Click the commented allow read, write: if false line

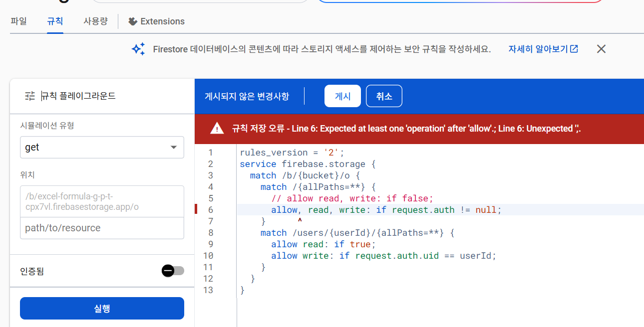pos(352,198)
